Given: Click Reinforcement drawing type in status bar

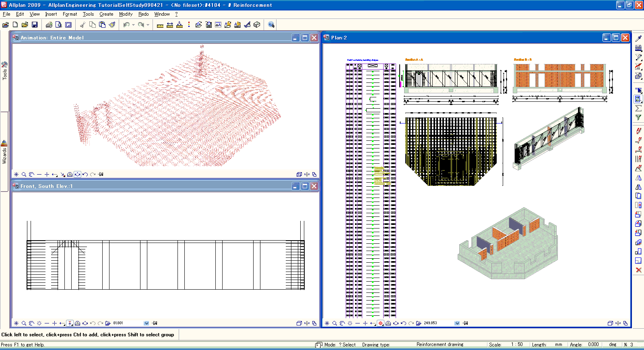Looking at the screenshot, I should click(440, 345).
